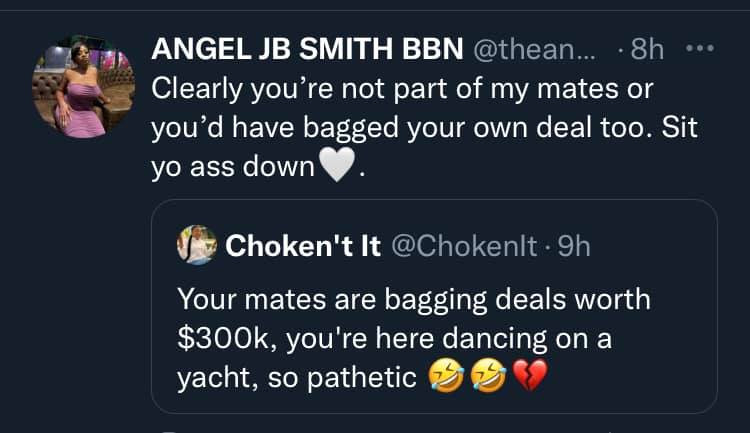Screen dimensions: 750x433
Task: Click empty space right of broken heart in quote card
Action: point(631,377)
